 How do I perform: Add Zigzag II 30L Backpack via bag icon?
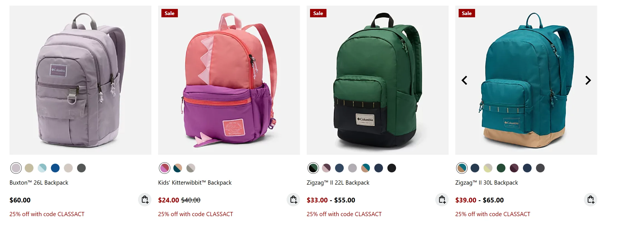(x=591, y=200)
